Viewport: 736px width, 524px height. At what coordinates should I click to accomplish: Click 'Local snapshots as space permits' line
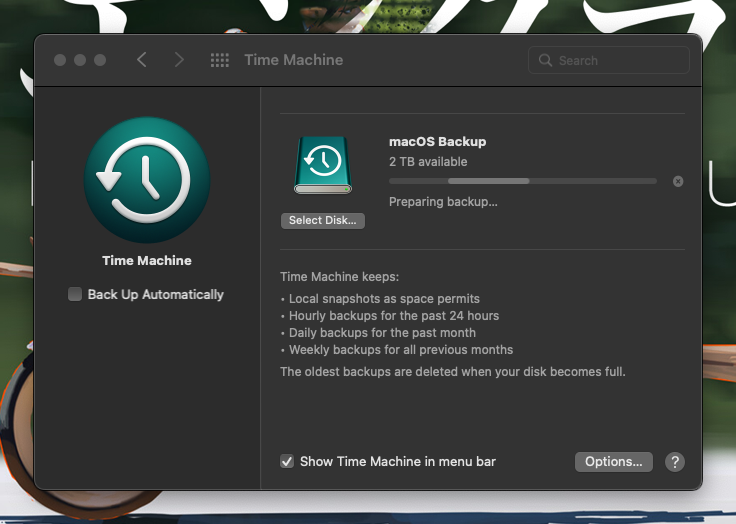point(384,299)
